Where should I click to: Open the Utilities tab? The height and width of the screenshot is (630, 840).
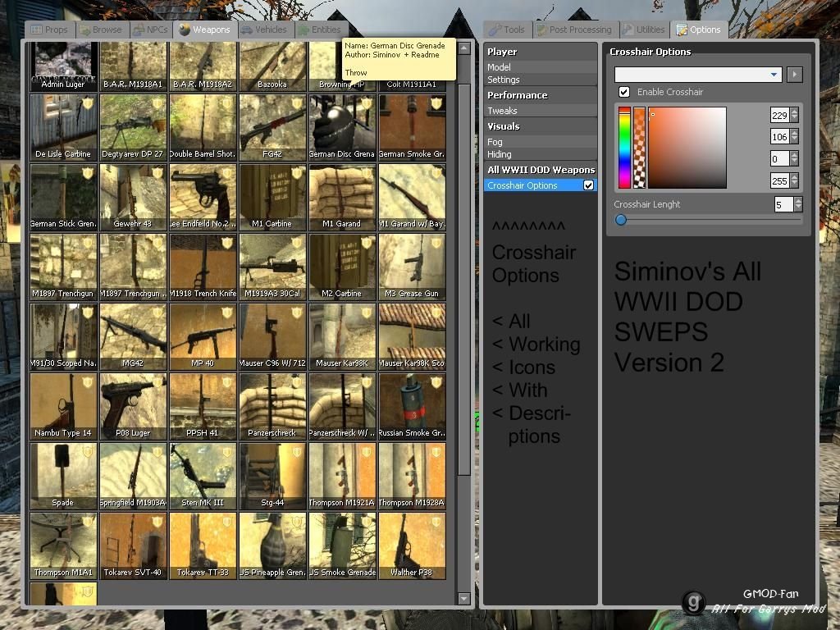tap(645, 30)
